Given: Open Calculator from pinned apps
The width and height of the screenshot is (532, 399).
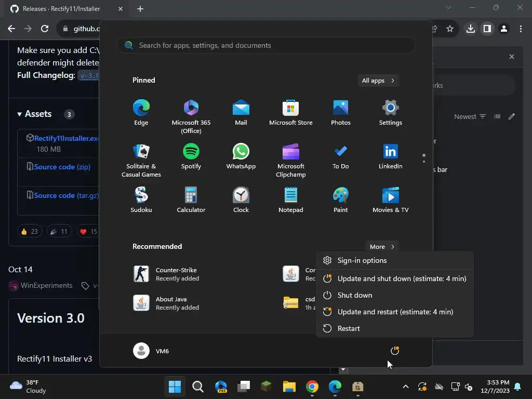Looking at the screenshot, I should pos(191,200).
